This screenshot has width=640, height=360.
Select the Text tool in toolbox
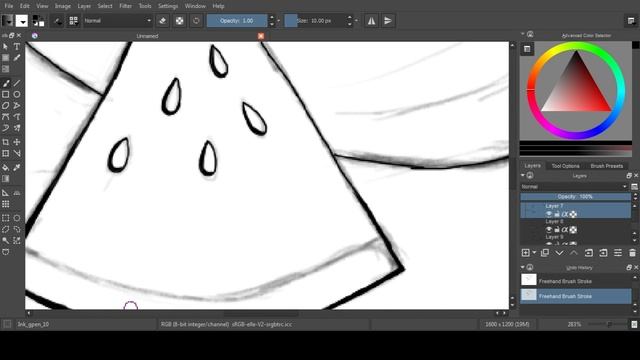(17, 47)
